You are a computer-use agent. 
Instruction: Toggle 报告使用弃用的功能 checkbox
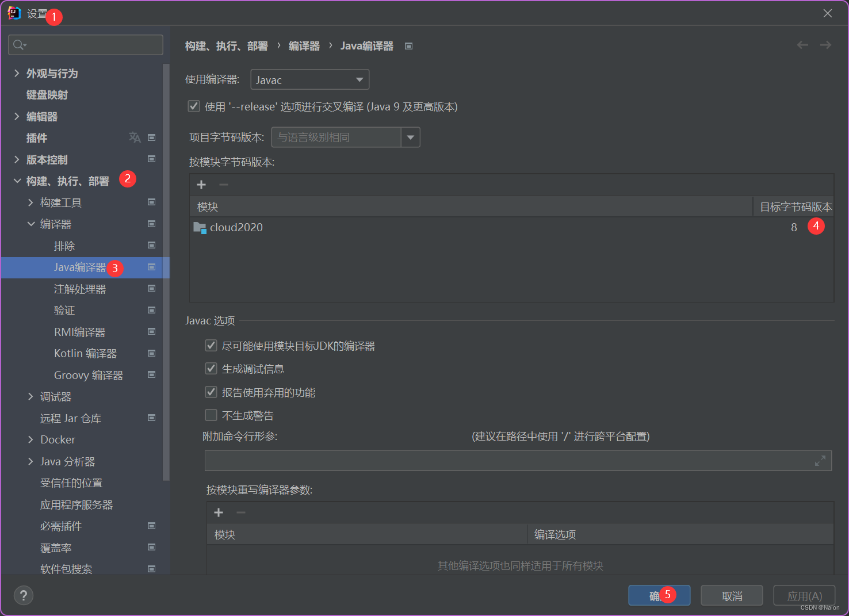pyautogui.click(x=211, y=392)
